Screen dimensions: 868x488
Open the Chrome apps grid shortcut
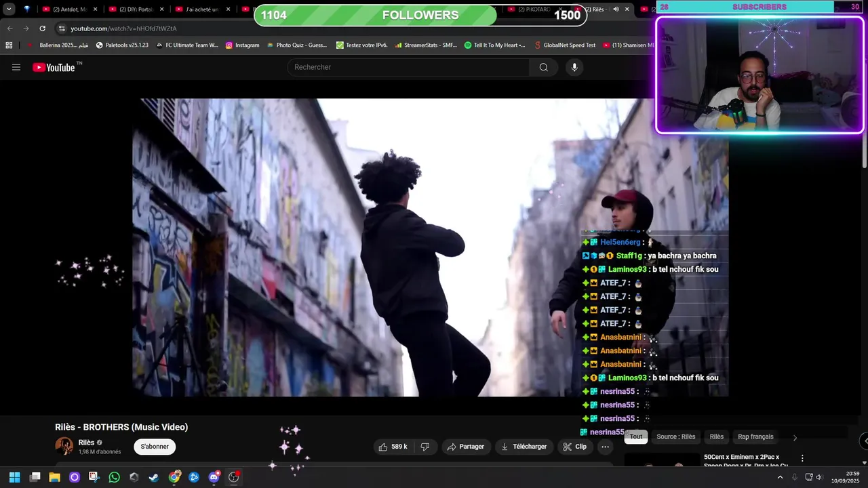tap(9, 45)
